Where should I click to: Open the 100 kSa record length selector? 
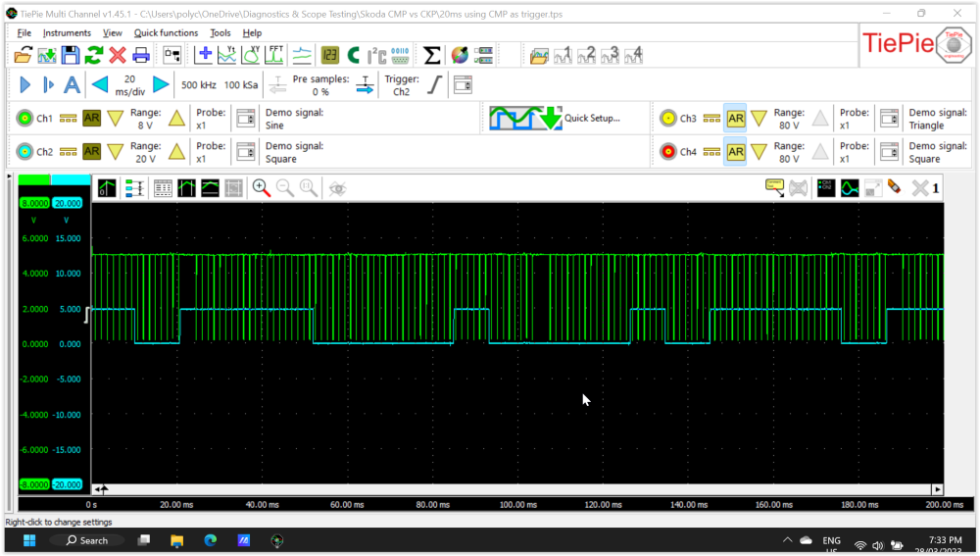point(241,85)
